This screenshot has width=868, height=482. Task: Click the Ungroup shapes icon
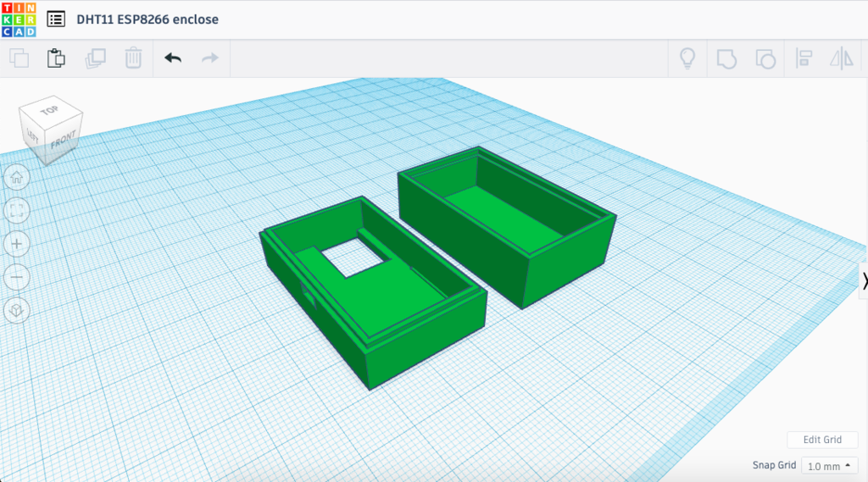[x=765, y=58]
